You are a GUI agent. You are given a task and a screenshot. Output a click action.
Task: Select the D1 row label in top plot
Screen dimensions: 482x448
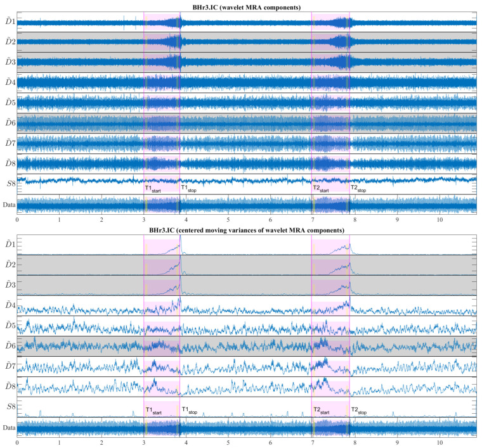[x=10, y=21]
